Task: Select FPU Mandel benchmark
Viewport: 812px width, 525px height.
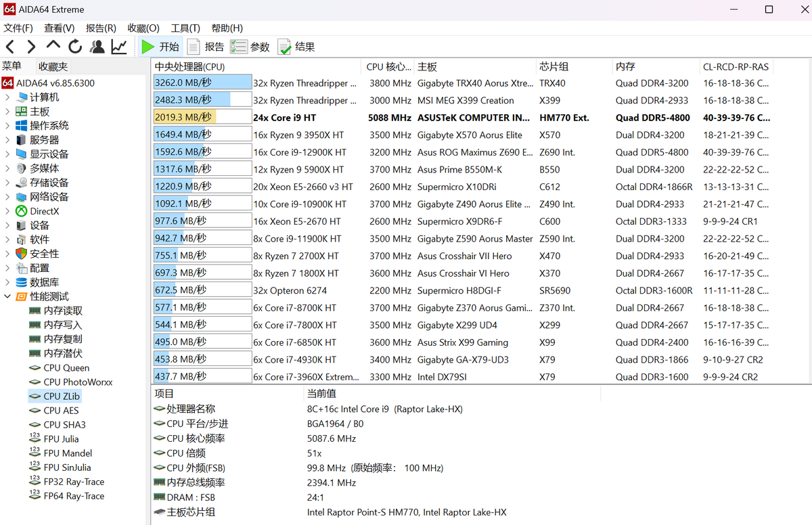Action: click(61, 453)
